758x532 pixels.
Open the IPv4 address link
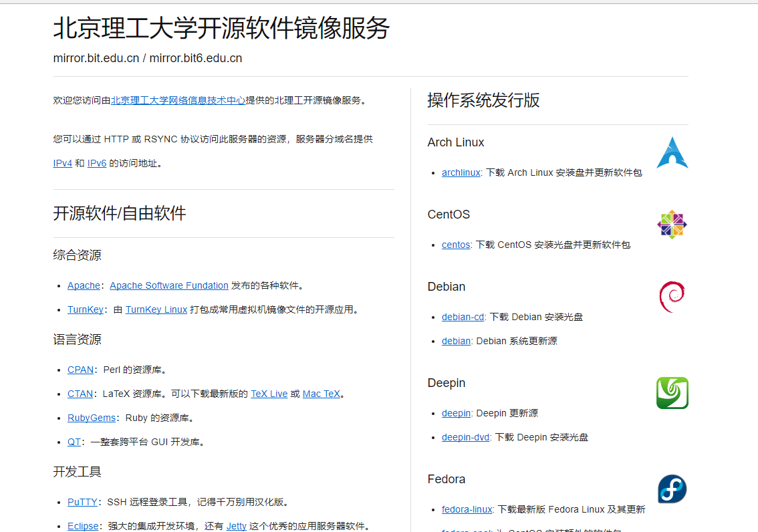click(62, 163)
